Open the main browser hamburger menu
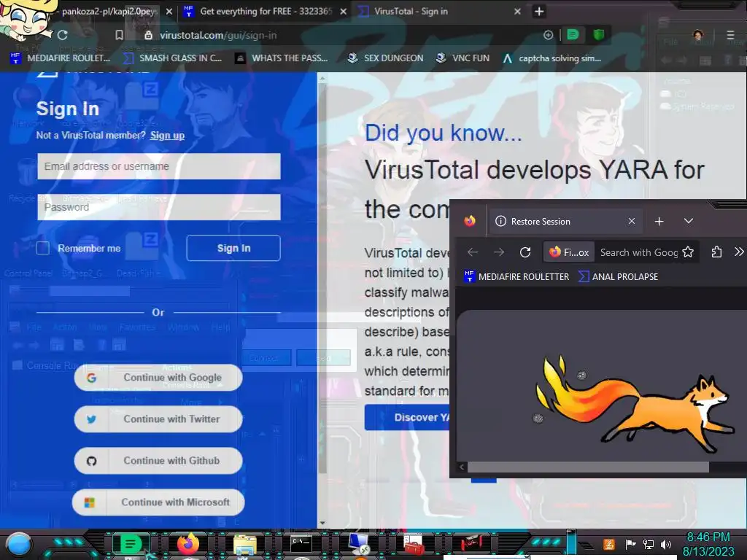The image size is (747, 560). tap(730, 35)
